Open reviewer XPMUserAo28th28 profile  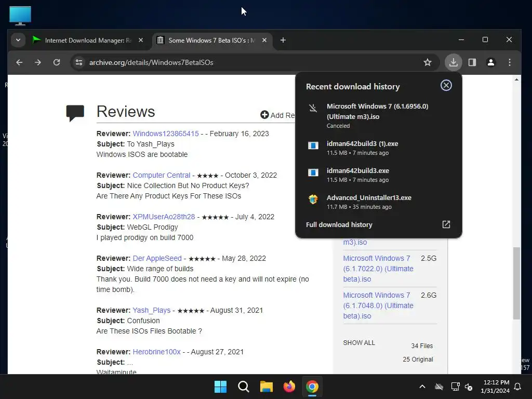(x=164, y=217)
